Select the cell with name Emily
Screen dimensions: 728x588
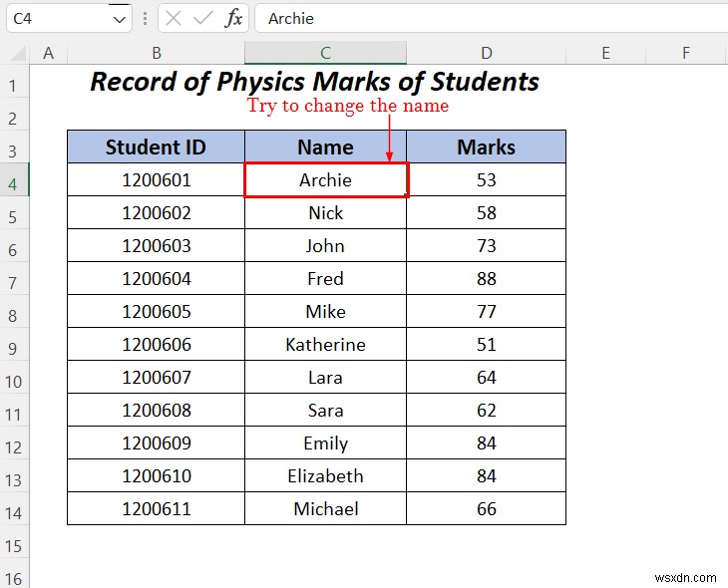click(325, 443)
